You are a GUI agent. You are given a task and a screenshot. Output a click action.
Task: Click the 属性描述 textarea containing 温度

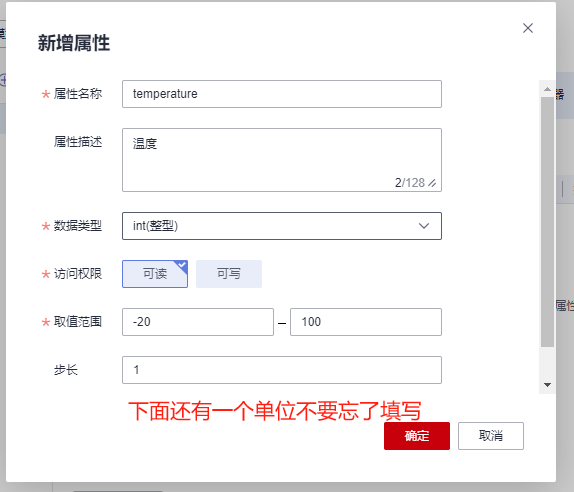pyautogui.click(x=282, y=160)
